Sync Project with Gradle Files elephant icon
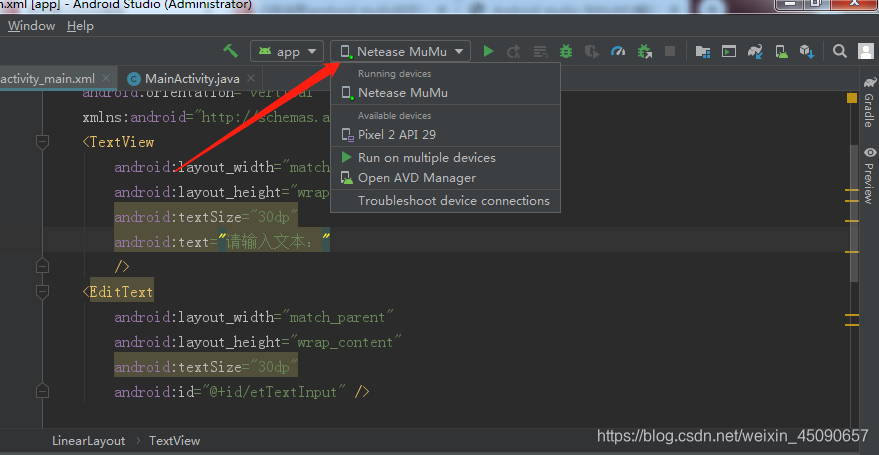The height and width of the screenshot is (455, 879). pos(755,52)
